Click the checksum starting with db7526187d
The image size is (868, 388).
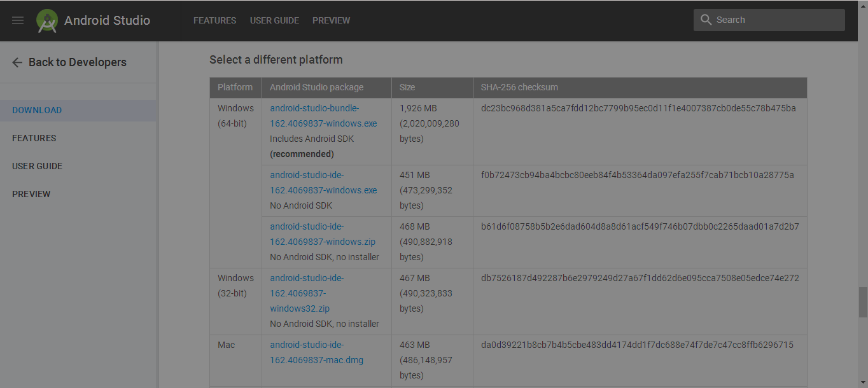point(640,278)
